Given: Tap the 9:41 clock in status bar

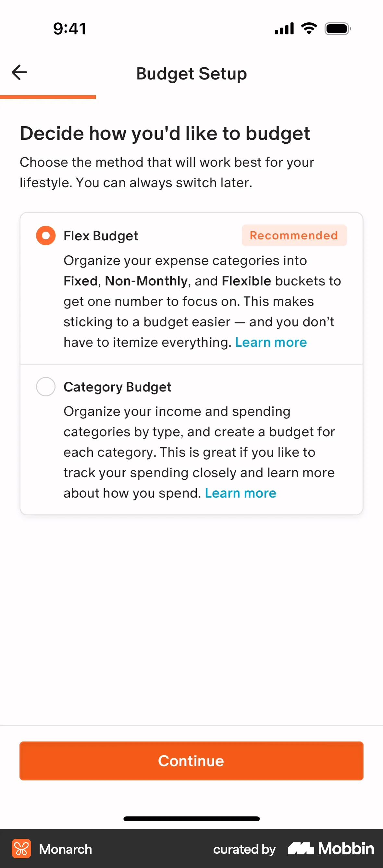Looking at the screenshot, I should (70, 29).
